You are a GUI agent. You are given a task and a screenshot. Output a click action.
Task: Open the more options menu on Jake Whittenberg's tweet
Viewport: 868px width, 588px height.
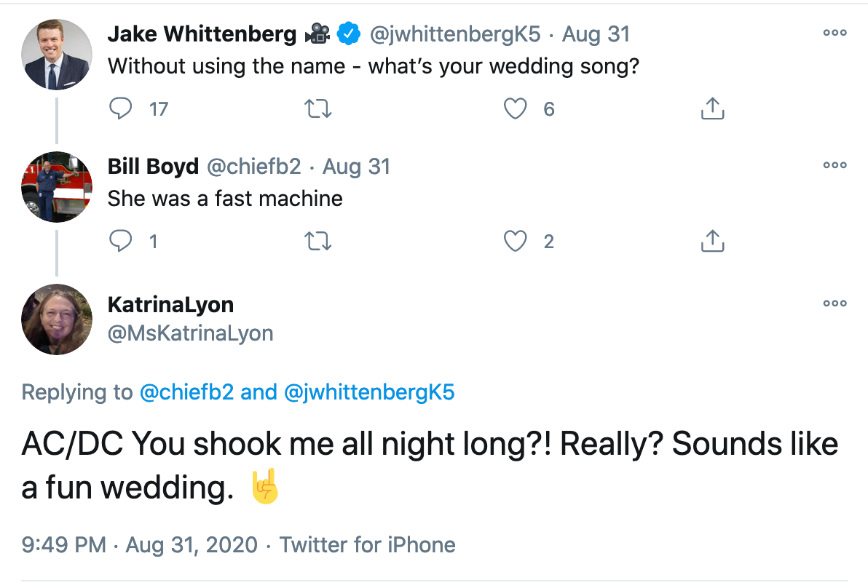[835, 32]
